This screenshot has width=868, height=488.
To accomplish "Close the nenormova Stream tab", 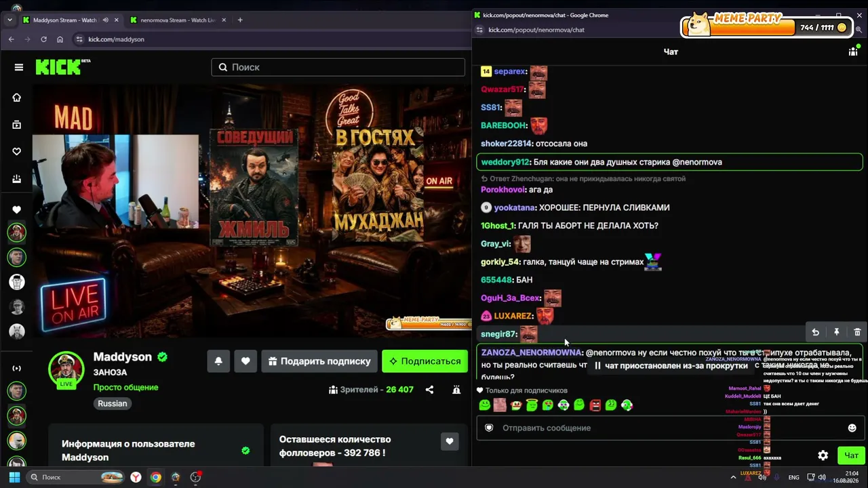I will (x=224, y=20).
